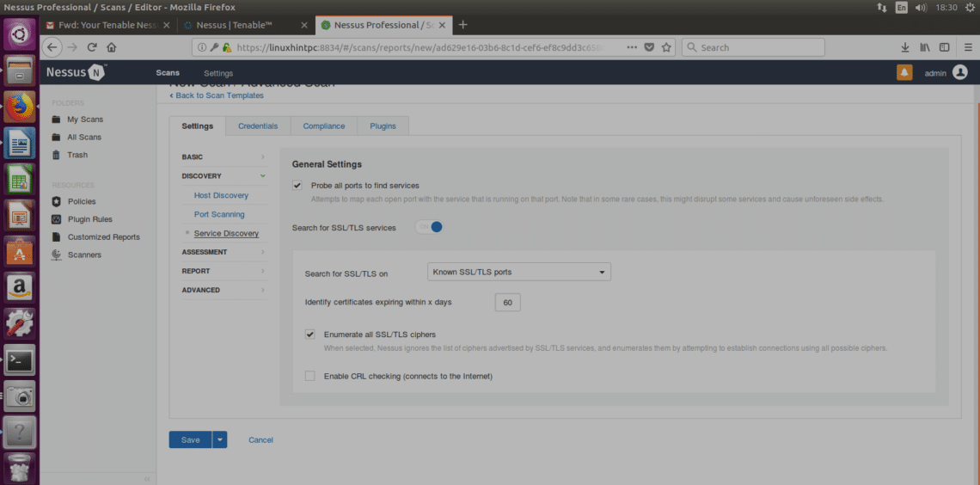Screen dimensions: 980x485
Task: Open the Pocket save icon in the address bar
Action: pyautogui.click(x=649, y=47)
